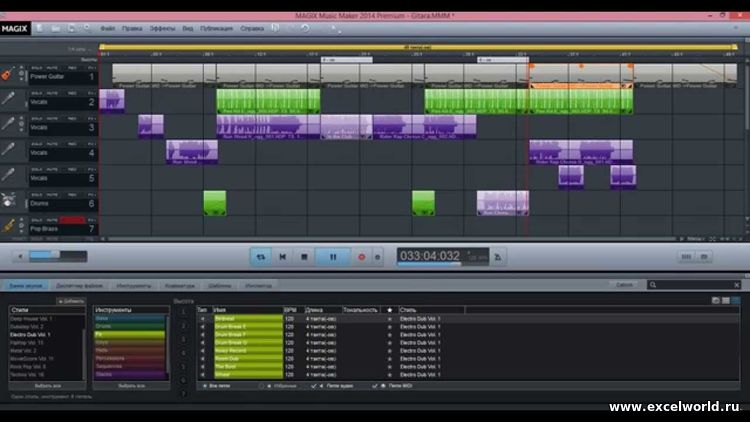Click the volume speaker icon left of slider

[20, 256]
